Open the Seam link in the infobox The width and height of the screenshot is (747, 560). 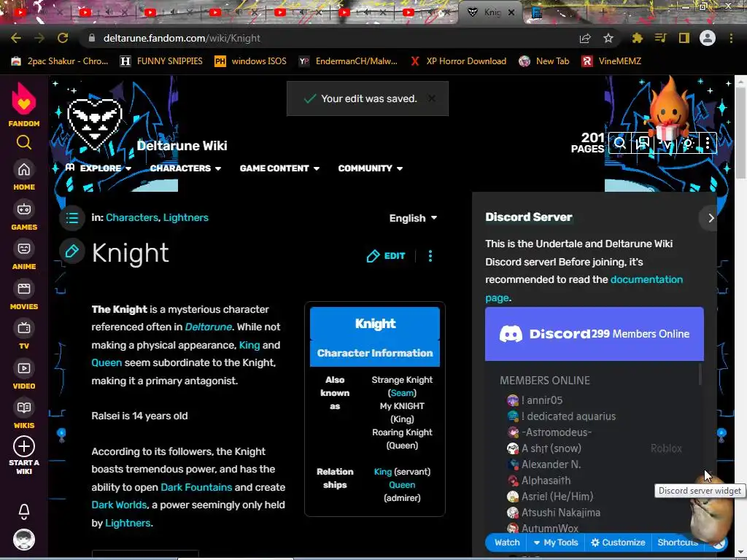[x=402, y=393]
